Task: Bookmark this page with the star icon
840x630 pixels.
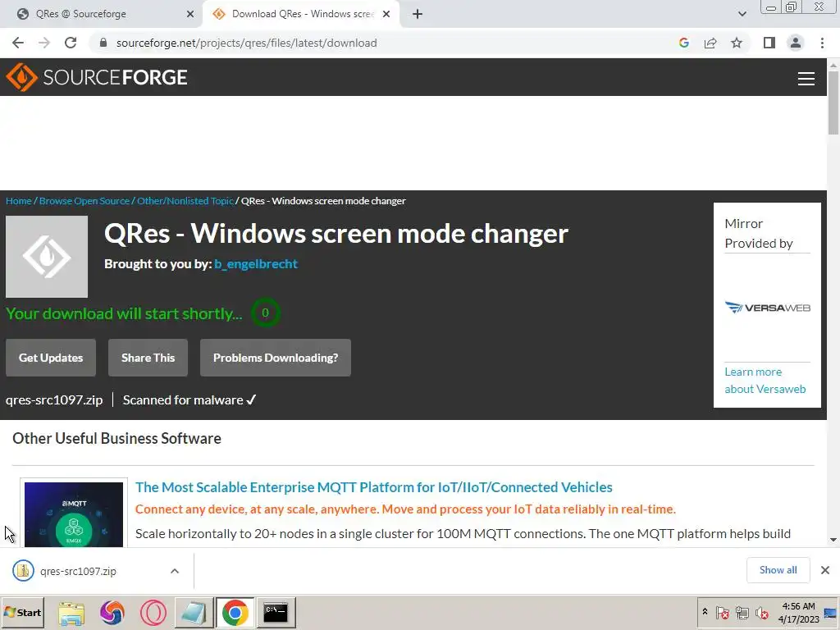Action: tap(737, 43)
